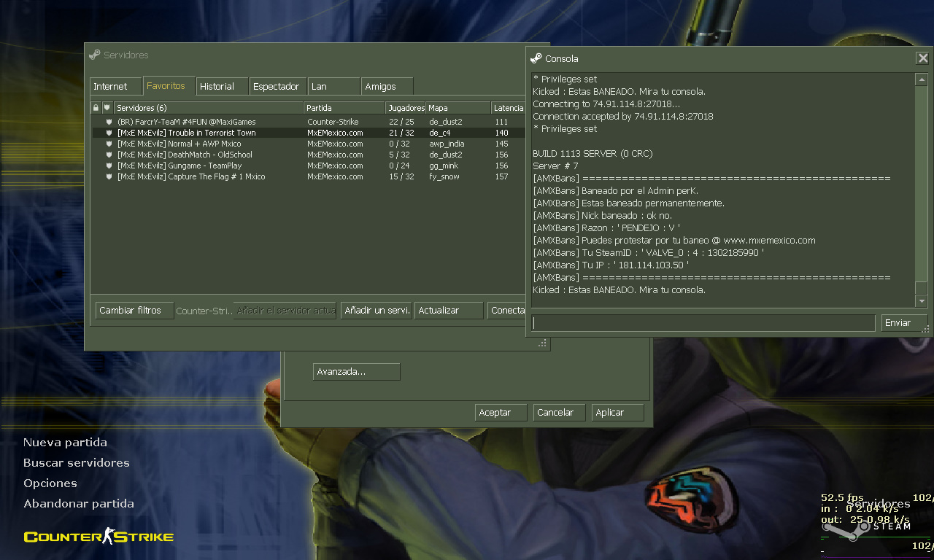Click the 21 / 32 players cell
The height and width of the screenshot is (560, 934).
[x=401, y=133]
